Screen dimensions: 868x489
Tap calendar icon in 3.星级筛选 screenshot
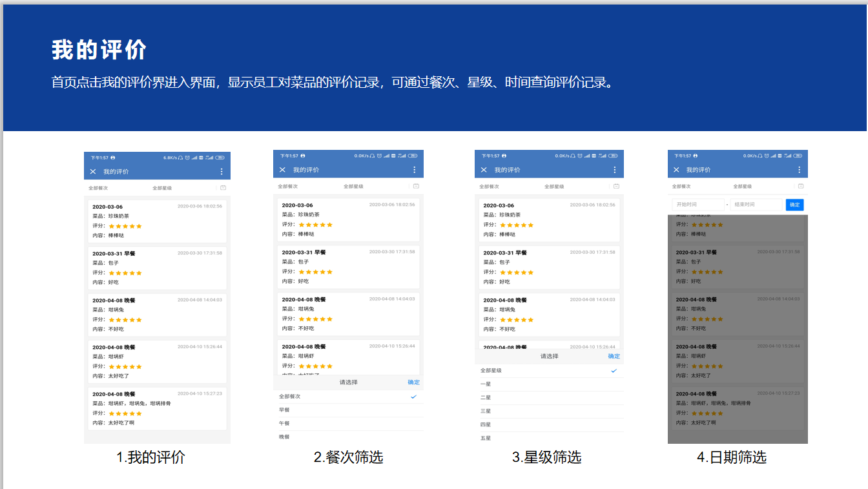616,186
